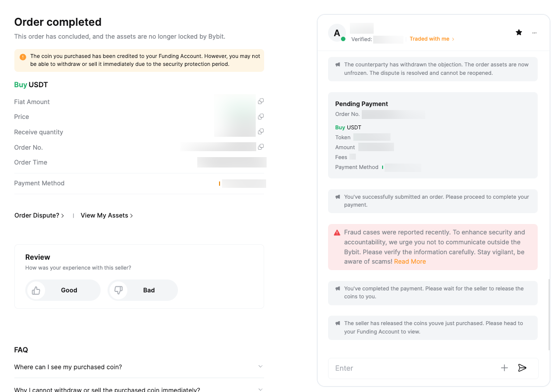Copy the Order No. value
The width and height of the screenshot is (560, 392).
261,147
